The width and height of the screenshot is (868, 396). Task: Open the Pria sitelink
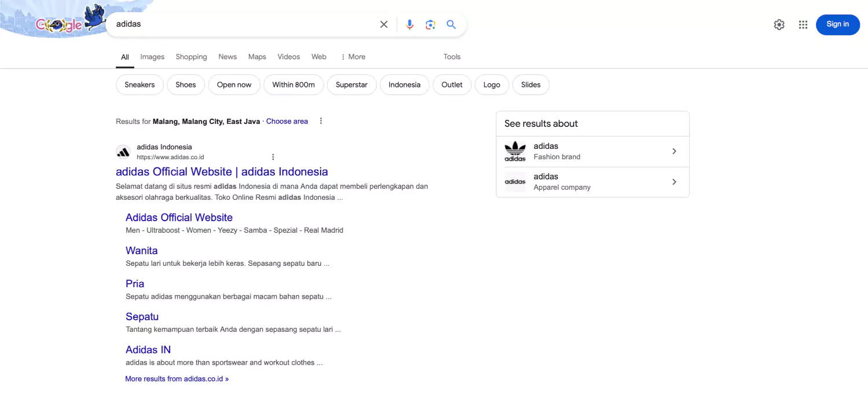[135, 284]
